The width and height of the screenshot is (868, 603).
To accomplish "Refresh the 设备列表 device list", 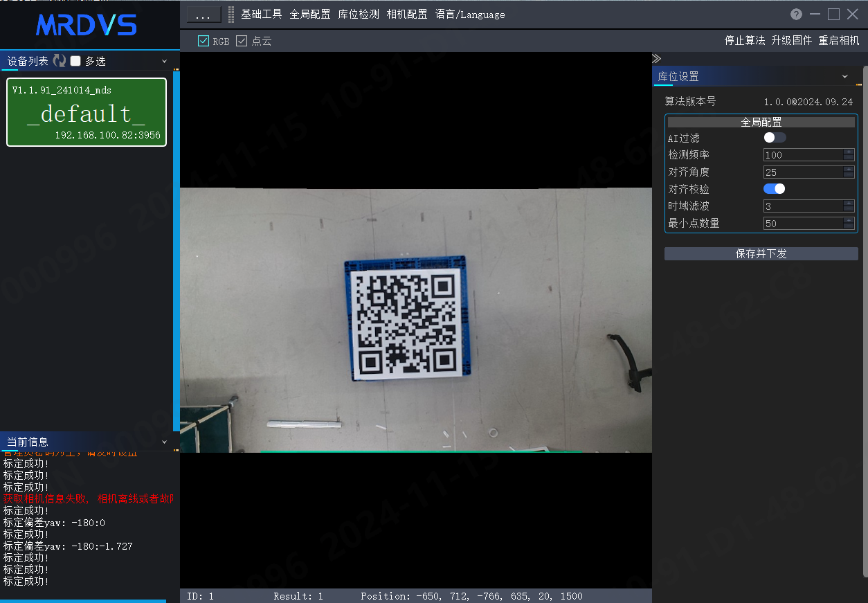I will pyautogui.click(x=60, y=61).
